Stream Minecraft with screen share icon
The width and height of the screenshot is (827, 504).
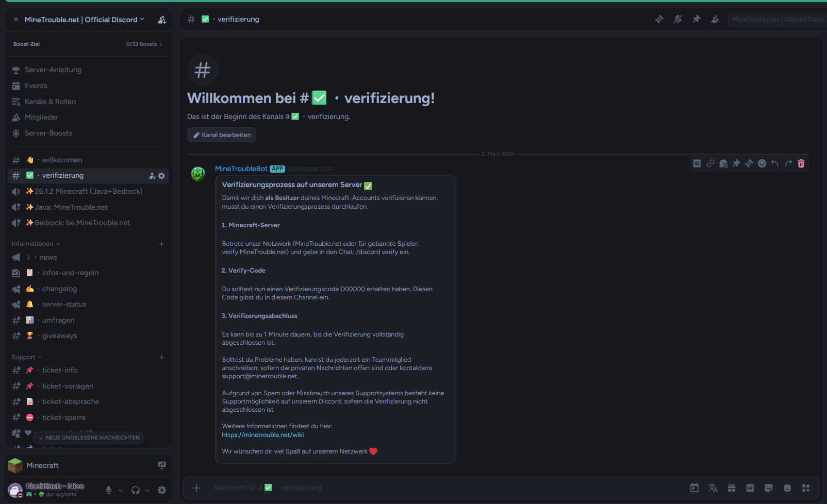coord(162,465)
